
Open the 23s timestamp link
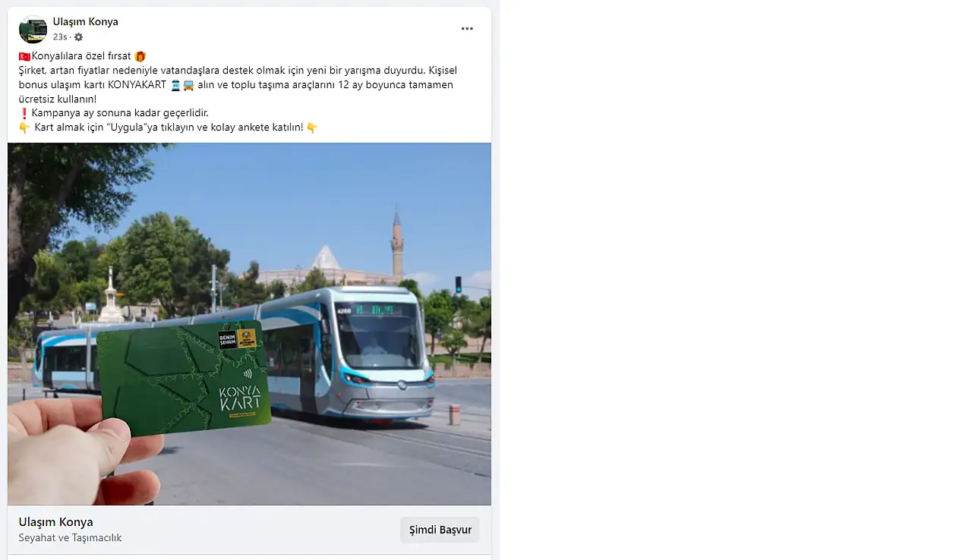(60, 37)
